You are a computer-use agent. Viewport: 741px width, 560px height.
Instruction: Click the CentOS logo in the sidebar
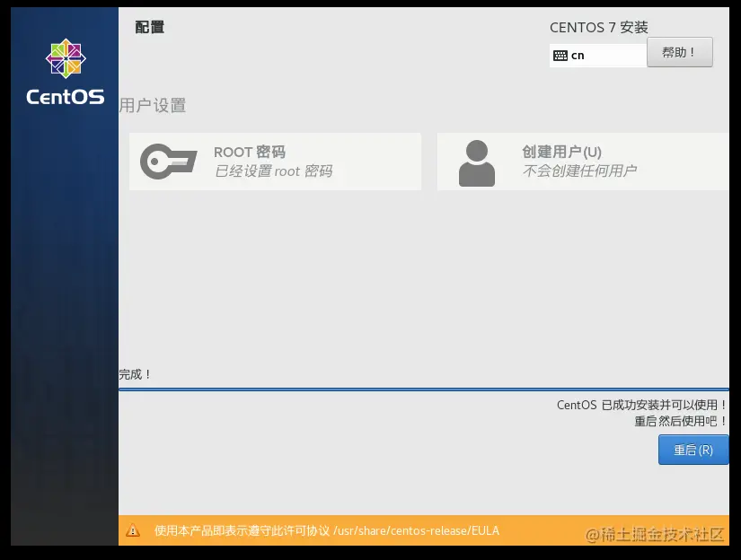pyautogui.click(x=66, y=58)
